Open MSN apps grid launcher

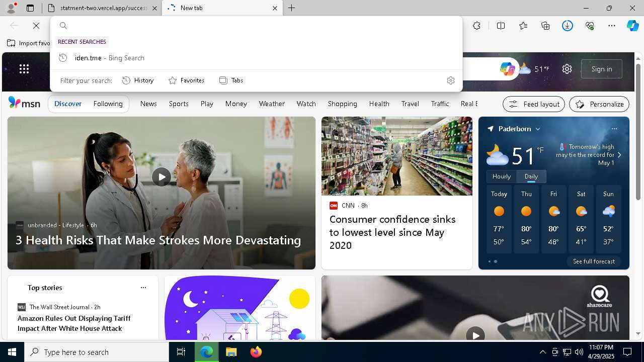pyautogui.click(x=24, y=69)
